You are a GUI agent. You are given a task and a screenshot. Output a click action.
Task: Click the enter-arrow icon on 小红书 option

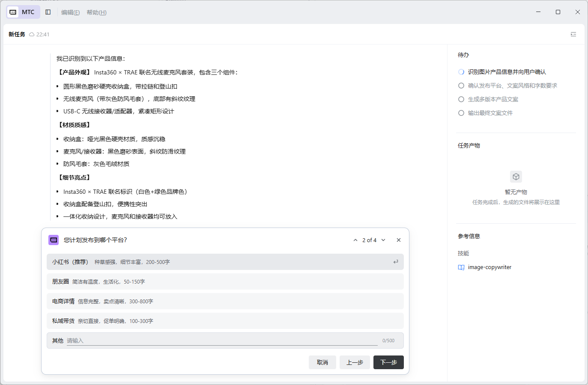[396, 262]
